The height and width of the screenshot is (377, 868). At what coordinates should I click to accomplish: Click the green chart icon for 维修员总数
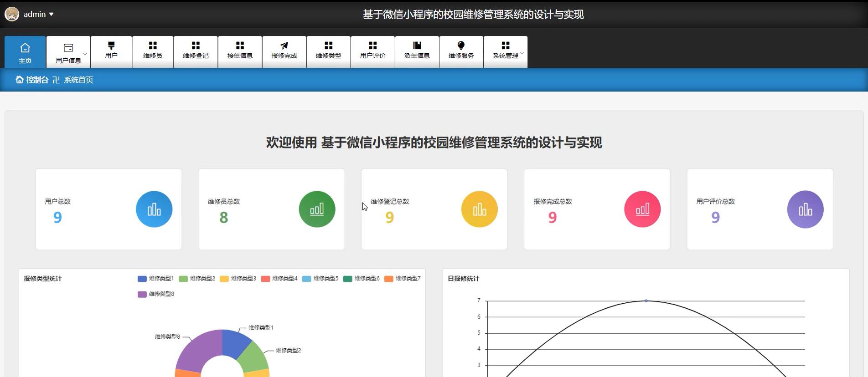(x=317, y=209)
